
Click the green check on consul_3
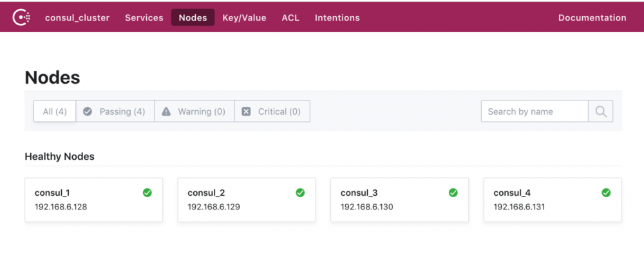click(x=453, y=193)
